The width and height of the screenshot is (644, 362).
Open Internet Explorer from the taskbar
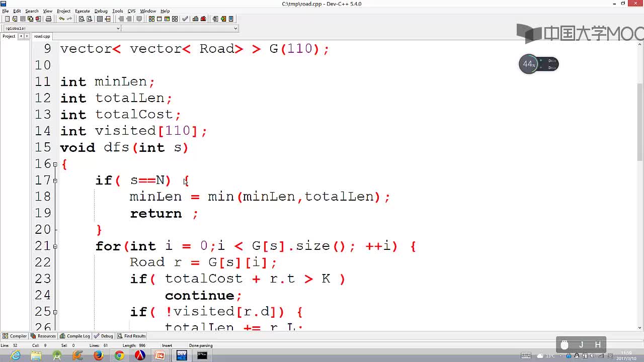(x=16, y=355)
